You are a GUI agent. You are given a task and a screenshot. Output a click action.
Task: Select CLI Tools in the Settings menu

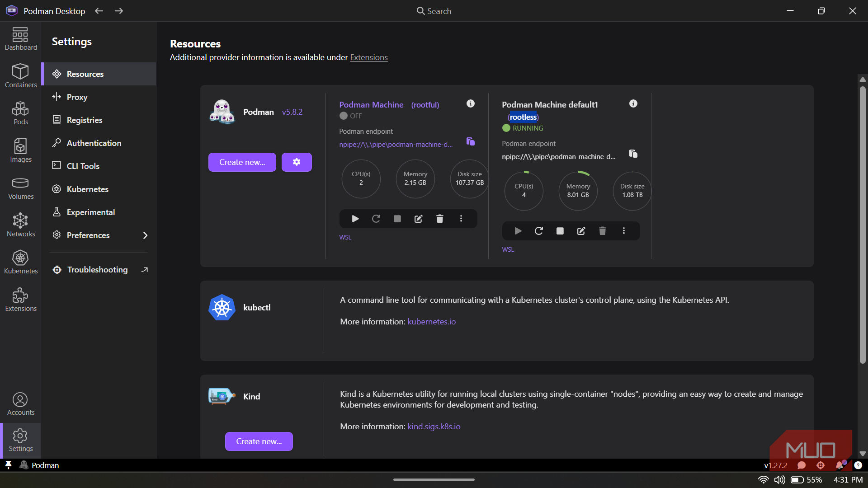point(99,166)
